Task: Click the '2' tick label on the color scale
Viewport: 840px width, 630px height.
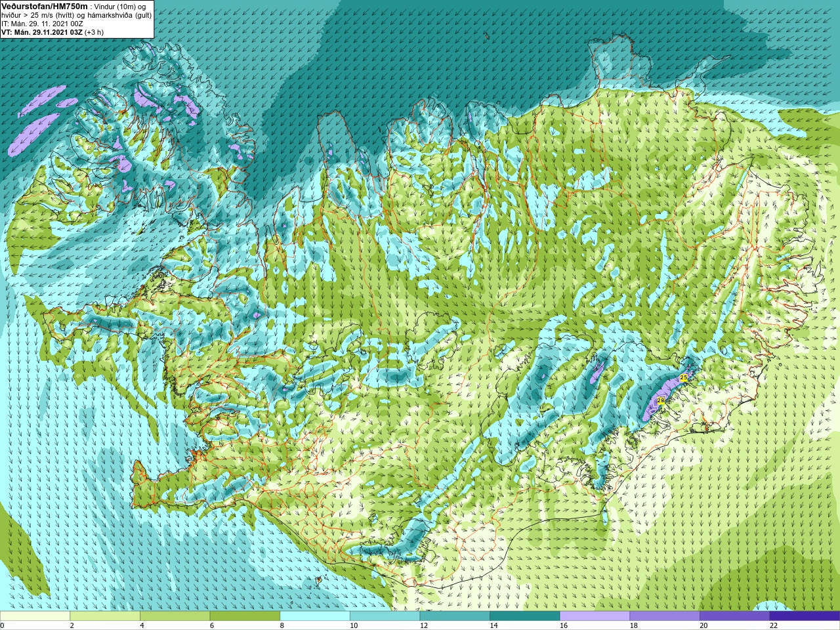Action: point(72,625)
